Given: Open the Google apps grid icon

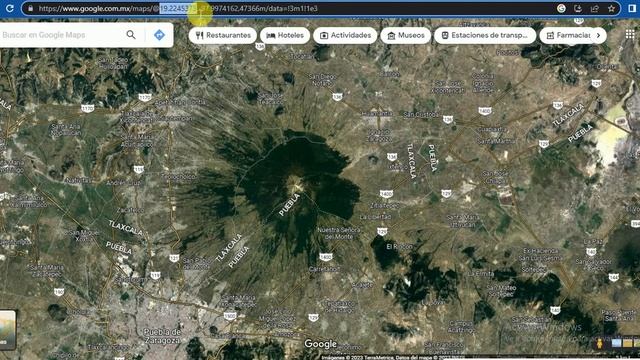Looking at the screenshot, I should pyautogui.click(x=630, y=35).
